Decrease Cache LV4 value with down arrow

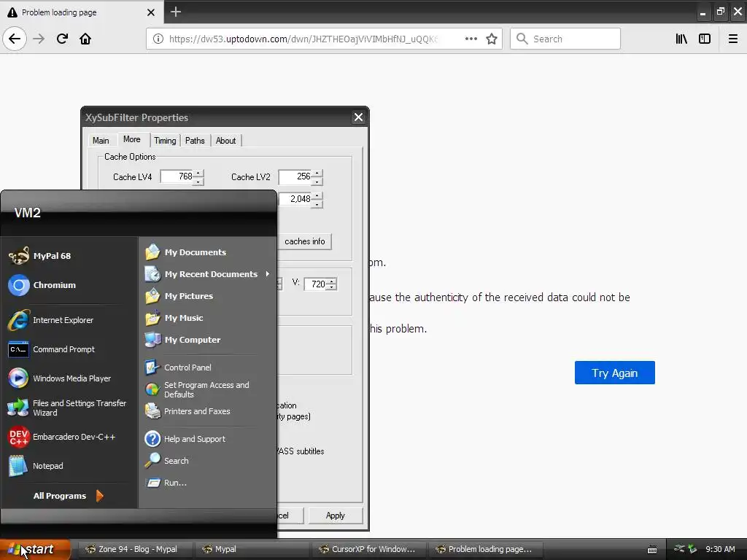(x=198, y=181)
